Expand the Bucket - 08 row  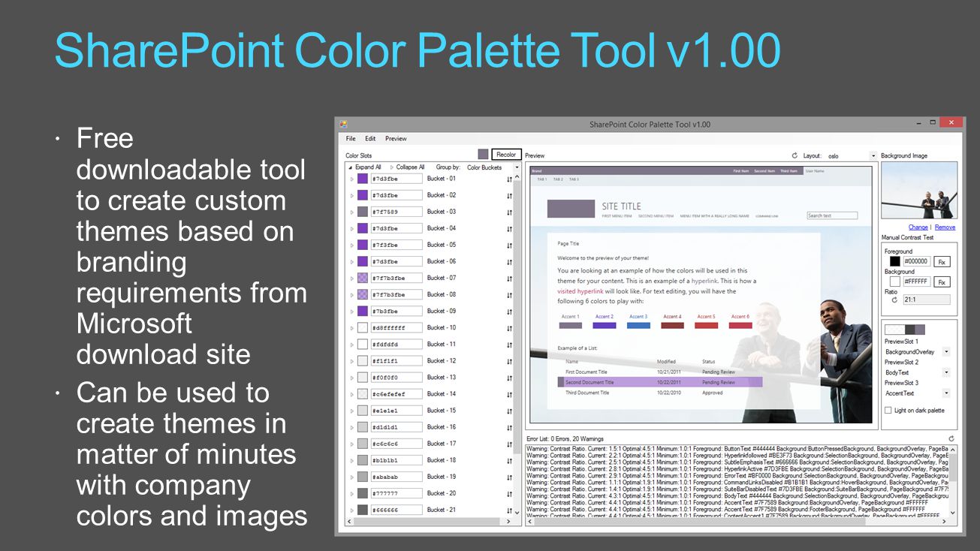(351, 295)
